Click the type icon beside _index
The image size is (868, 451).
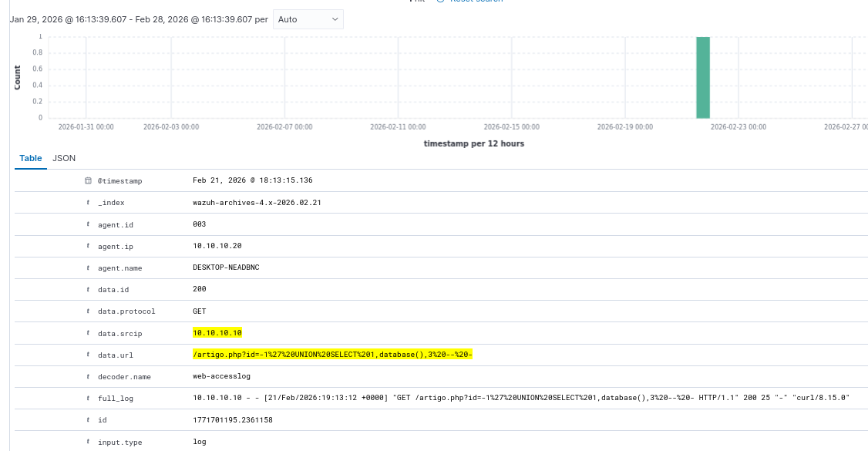[x=88, y=203]
